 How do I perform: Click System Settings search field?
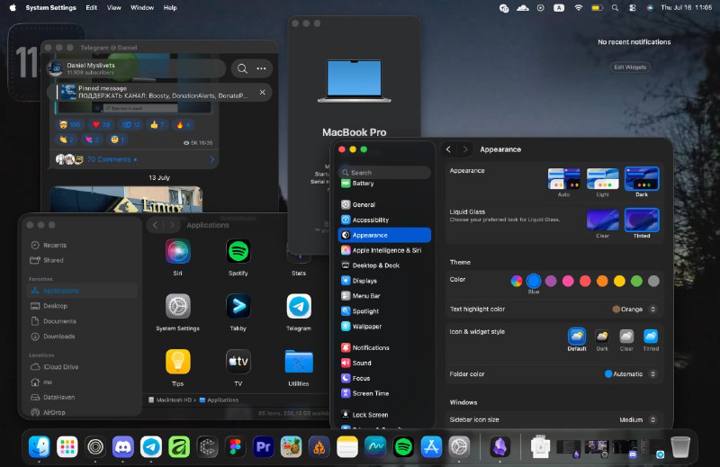[x=385, y=173]
